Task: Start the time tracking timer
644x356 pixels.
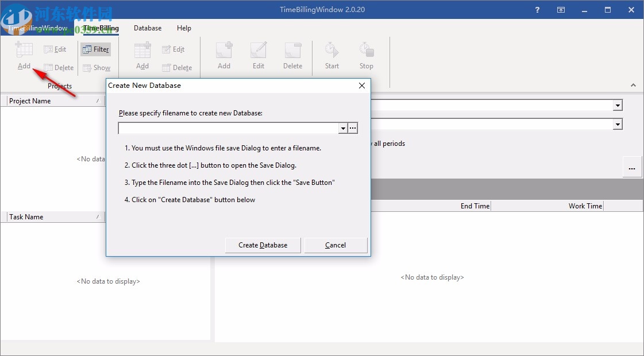Action: tap(331, 56)
